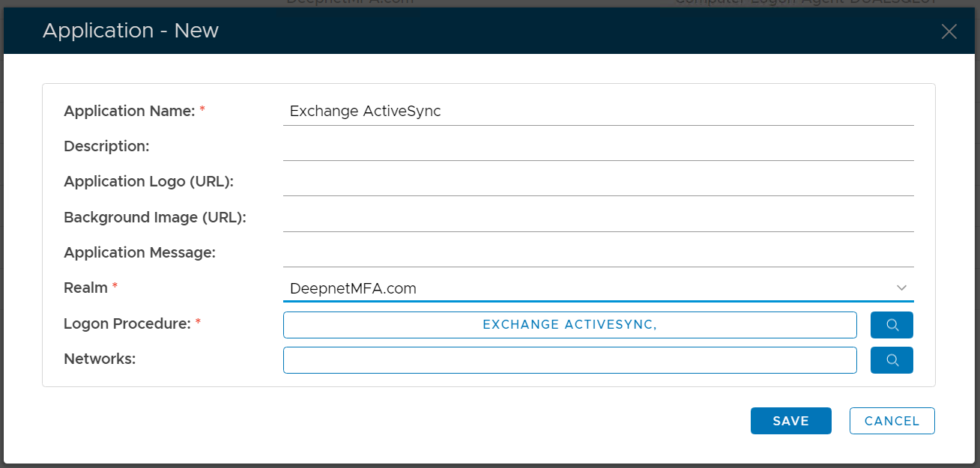
Task: Click the "Application Name:" label
Action: (x=129, y=112)
